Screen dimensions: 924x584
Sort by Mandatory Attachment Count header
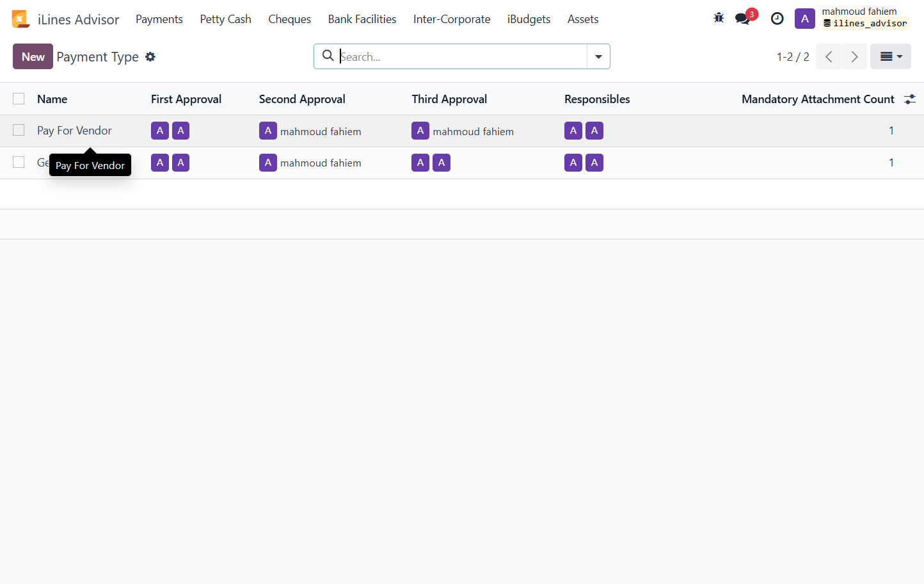818,99
